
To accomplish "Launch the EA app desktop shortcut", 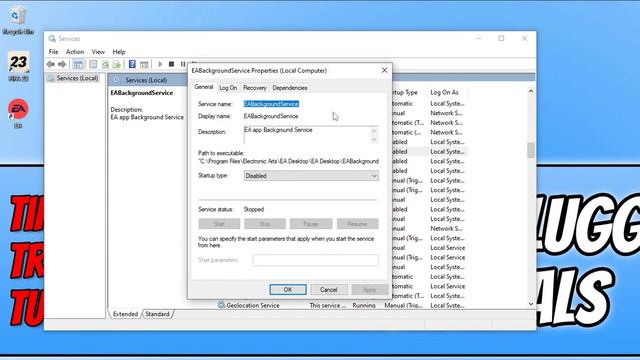I will [18, 113].
